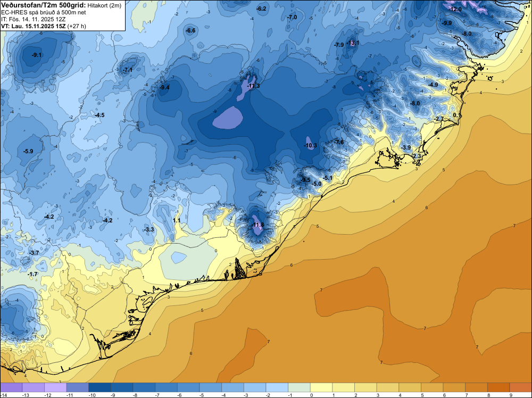Image resolution: width=532 pixels, height=398 pixels.
Task: Click the -4.9 temperature label
Action: click(x=433, y=85)
